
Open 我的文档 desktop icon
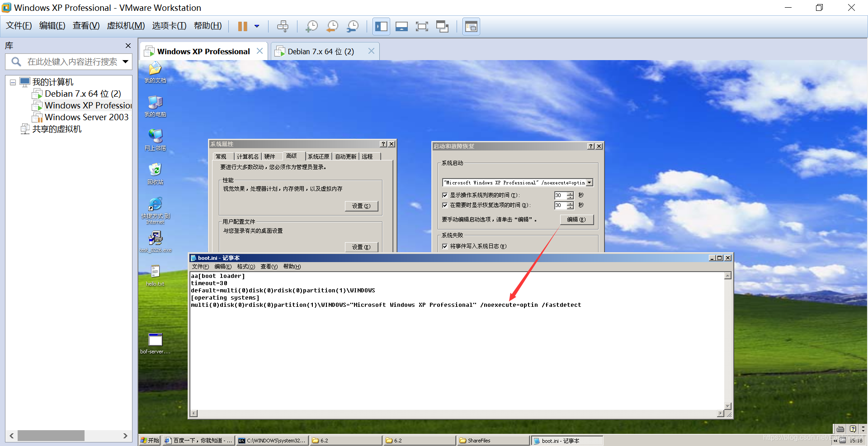coord(155,72)
